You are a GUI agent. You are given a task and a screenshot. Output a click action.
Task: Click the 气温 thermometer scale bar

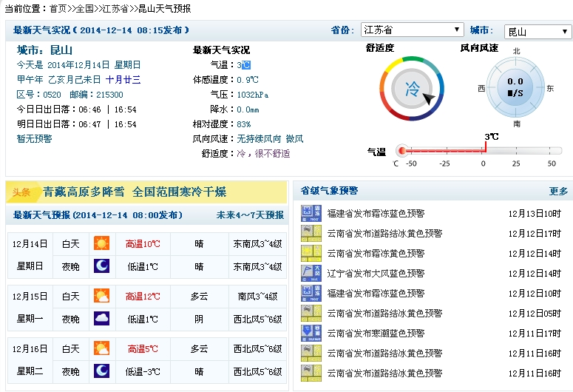coord(477,150)
